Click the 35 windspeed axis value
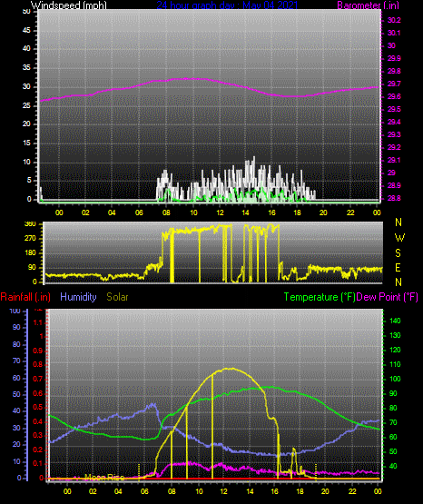Viewport: 423px width, 504px height. [26, 68]
